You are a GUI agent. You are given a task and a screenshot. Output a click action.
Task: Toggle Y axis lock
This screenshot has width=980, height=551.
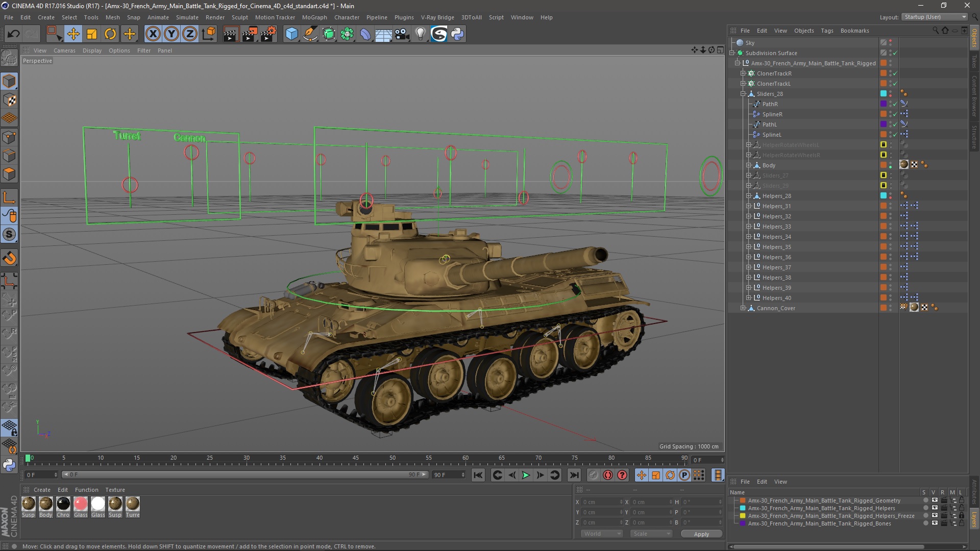[x=171, y=34]
